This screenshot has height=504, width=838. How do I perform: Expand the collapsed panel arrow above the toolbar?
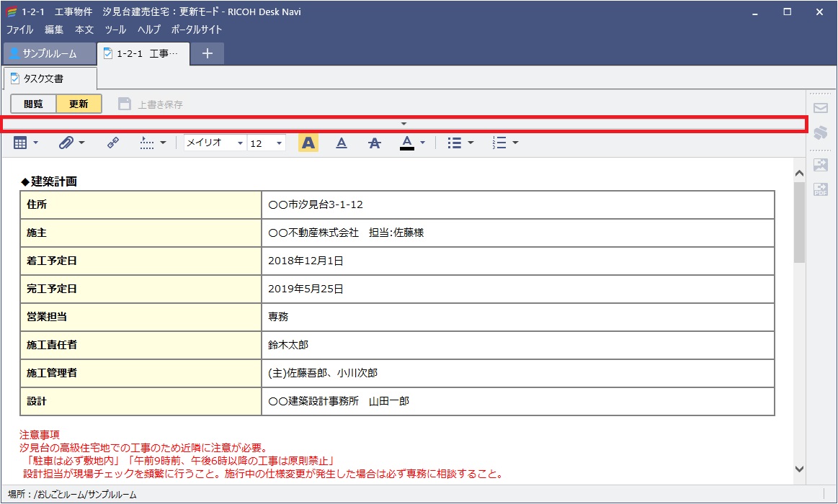click(x=405, y=122)
